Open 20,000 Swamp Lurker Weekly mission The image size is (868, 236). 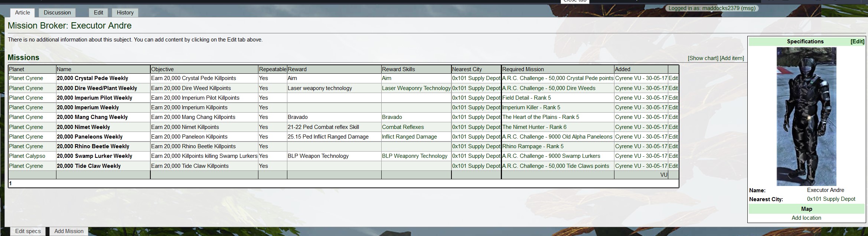tap(94, 156)
